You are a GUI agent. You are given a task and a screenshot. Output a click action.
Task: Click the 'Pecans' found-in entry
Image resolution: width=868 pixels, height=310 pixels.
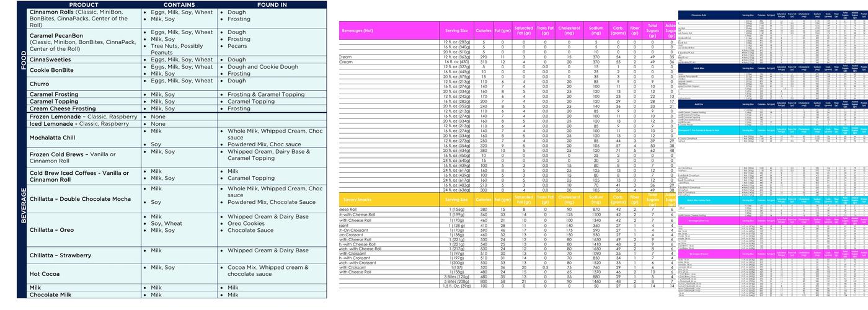(237, 46)
